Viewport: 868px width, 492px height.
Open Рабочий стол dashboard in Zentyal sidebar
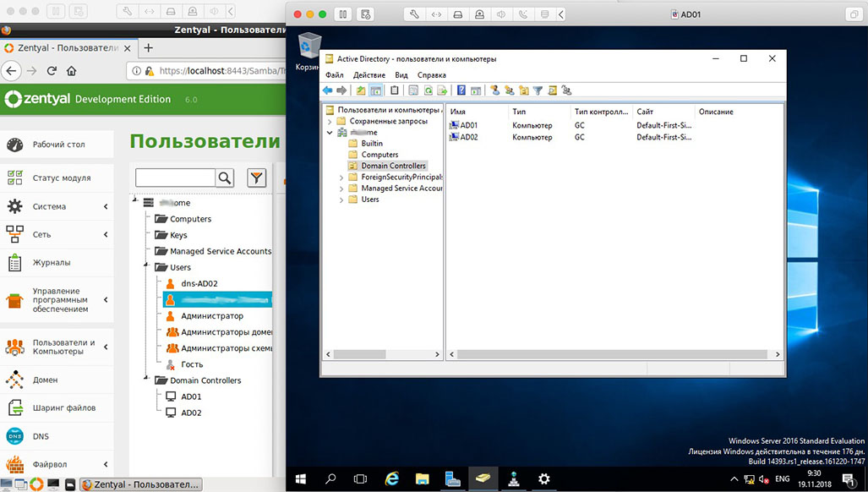(57, 145)
